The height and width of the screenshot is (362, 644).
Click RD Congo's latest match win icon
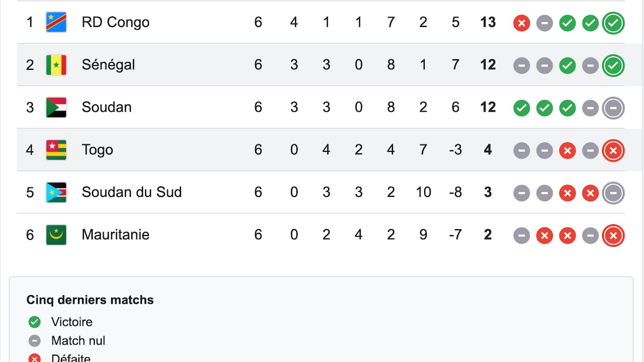click(613, 23)
